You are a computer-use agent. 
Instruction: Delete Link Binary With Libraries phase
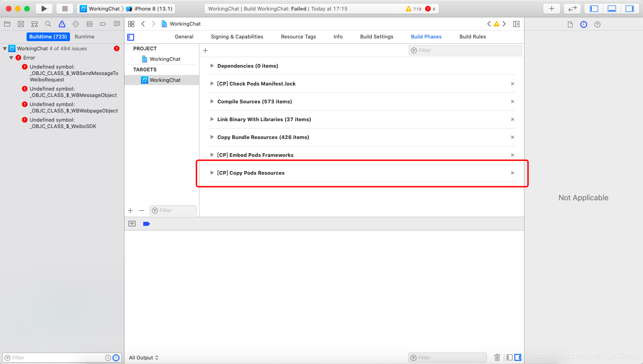[x=513, y=119]
